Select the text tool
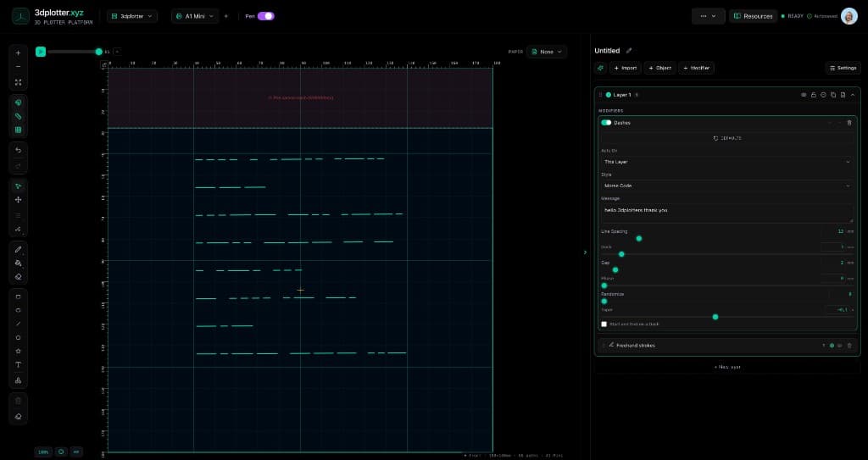868x460 pixels. (x=19, y=365)
